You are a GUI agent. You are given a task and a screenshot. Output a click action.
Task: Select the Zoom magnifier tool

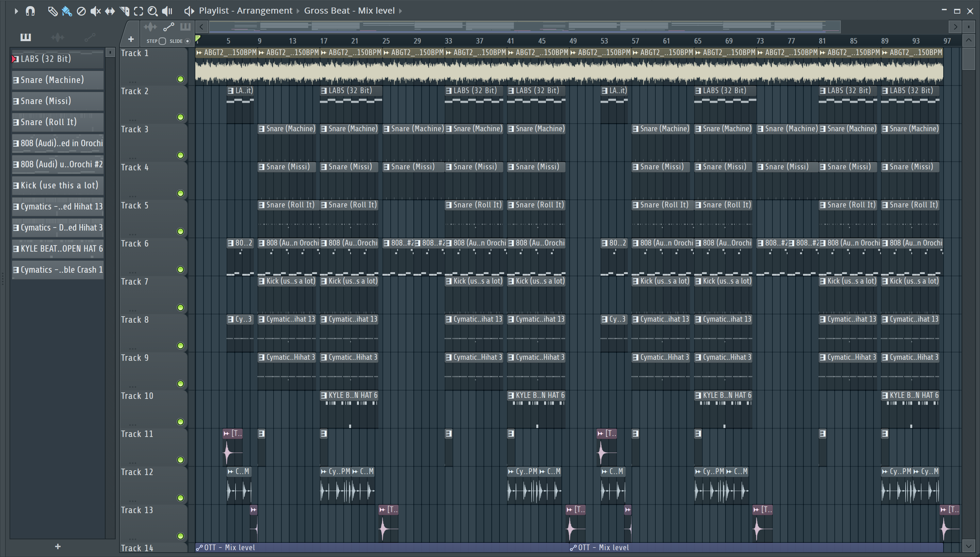[153, 11]
